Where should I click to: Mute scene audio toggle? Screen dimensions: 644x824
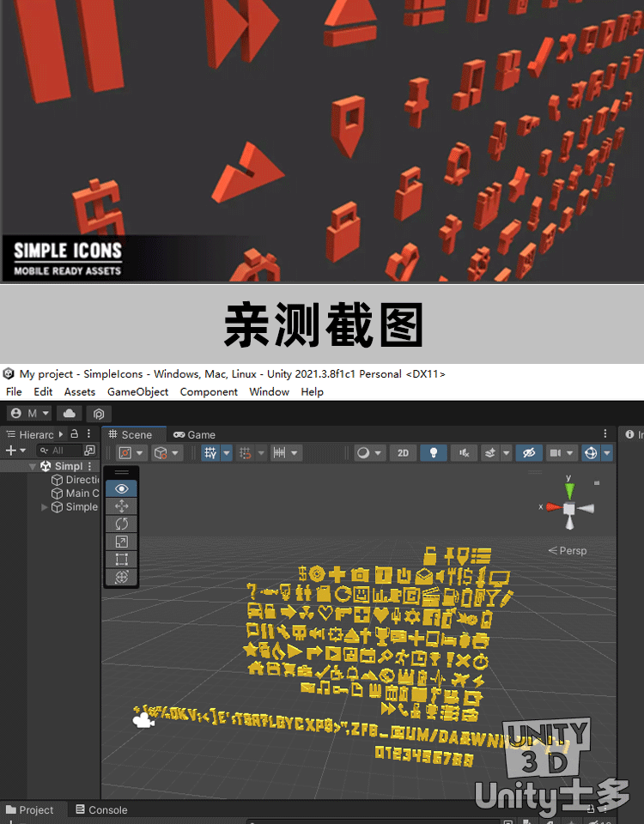point(464,452)
